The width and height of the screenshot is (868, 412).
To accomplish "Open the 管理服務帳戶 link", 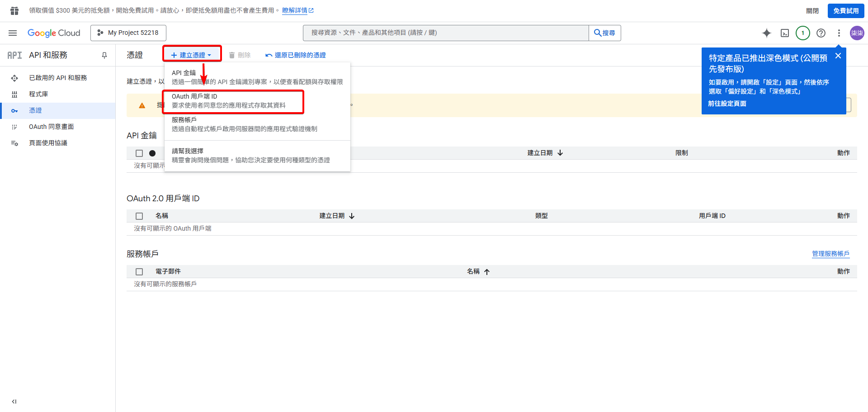I will click(x=830, y=254).
